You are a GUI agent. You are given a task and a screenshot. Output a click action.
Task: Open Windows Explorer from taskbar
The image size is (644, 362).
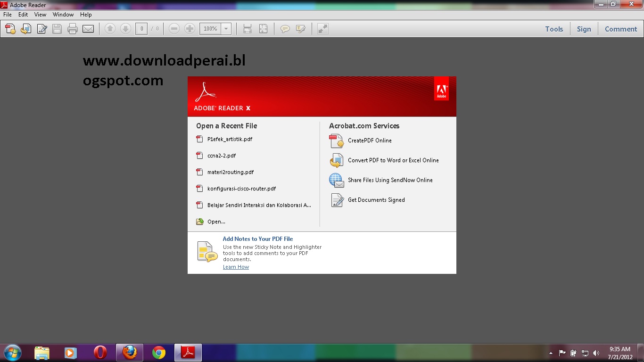coord(41,353)
